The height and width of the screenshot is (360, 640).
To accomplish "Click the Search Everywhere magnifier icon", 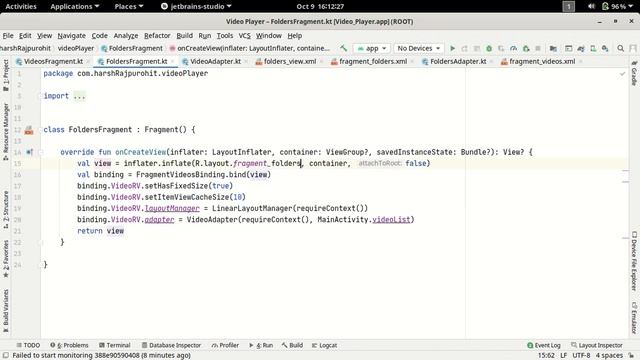I will click(620, 48).
